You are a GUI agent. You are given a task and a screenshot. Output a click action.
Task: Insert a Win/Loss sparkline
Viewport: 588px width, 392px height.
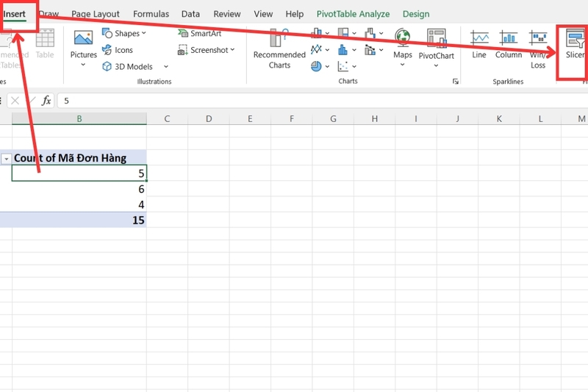538,49
